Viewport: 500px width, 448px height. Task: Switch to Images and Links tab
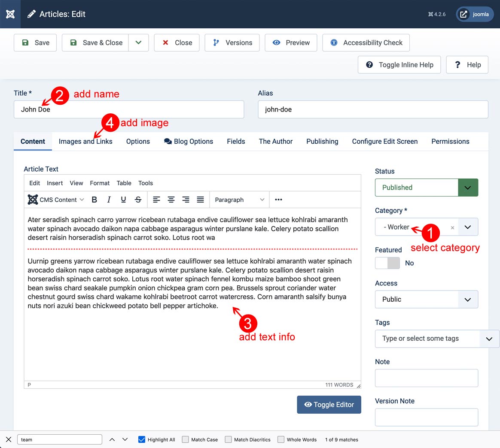point(85,142)
